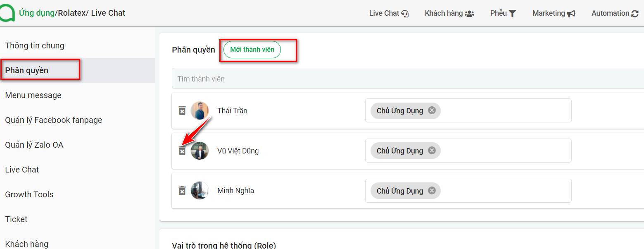Screen dimensions: 644x249
Task: Click the Ứng dụng breadcrumb link
Action: (x=37, y=13)
